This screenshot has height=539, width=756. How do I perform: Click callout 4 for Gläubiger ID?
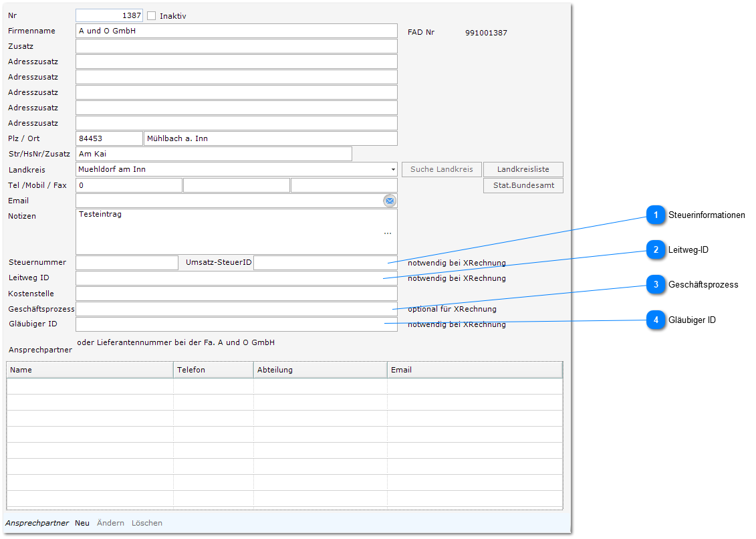tap(656, 320)
